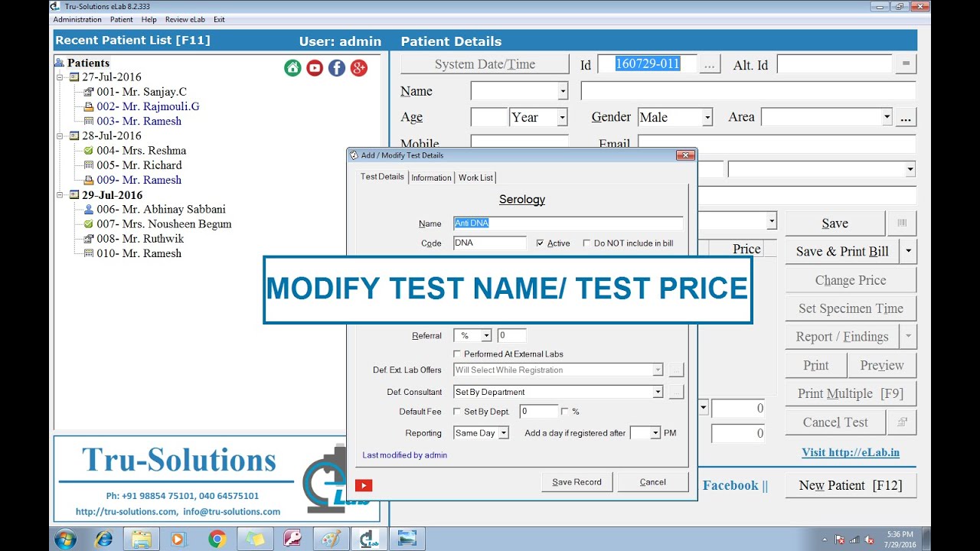Click the Code field containing DNA

tap(490, 243)
